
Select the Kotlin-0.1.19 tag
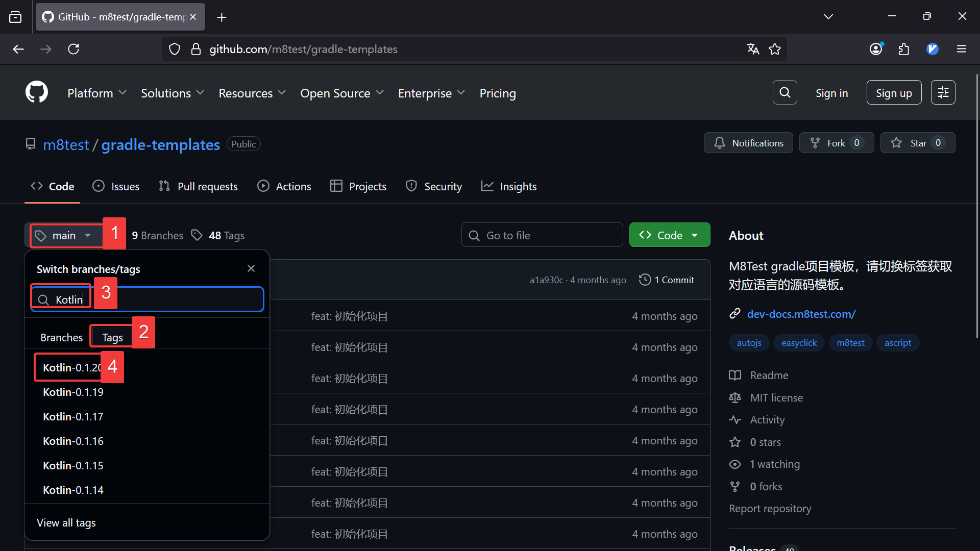click(73, 392)
